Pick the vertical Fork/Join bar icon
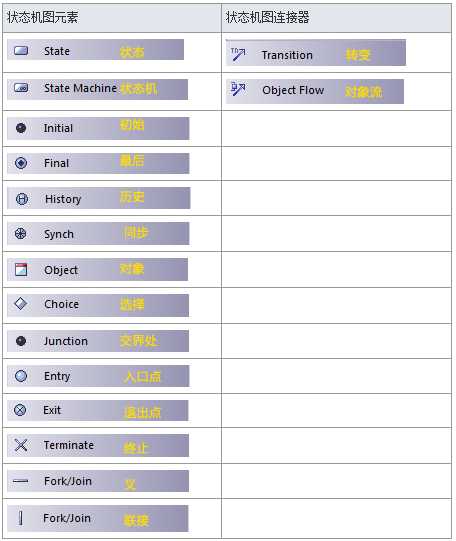This screenshot has height=541, width=456. [x=21, y=518]
